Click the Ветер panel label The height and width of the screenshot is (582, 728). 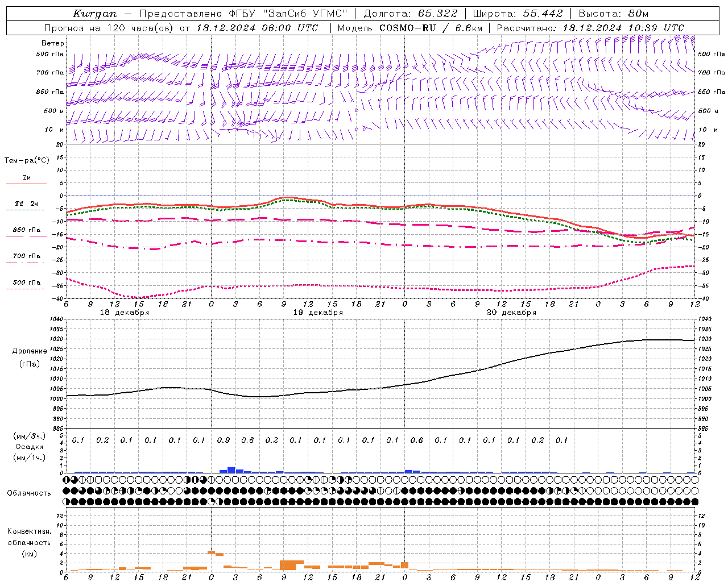tap(53, 43)
